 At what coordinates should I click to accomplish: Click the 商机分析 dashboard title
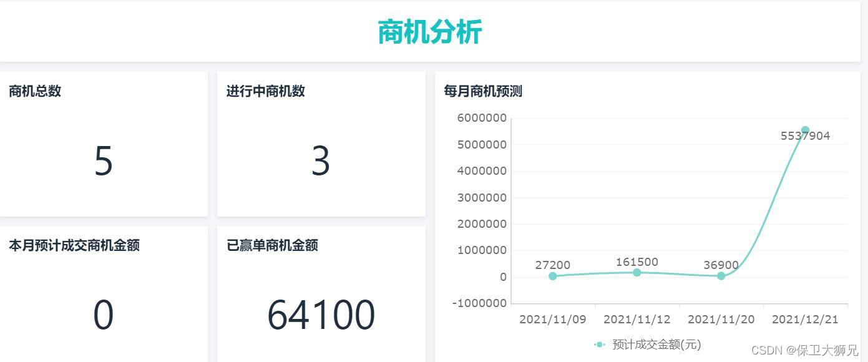tap(430, 32)
